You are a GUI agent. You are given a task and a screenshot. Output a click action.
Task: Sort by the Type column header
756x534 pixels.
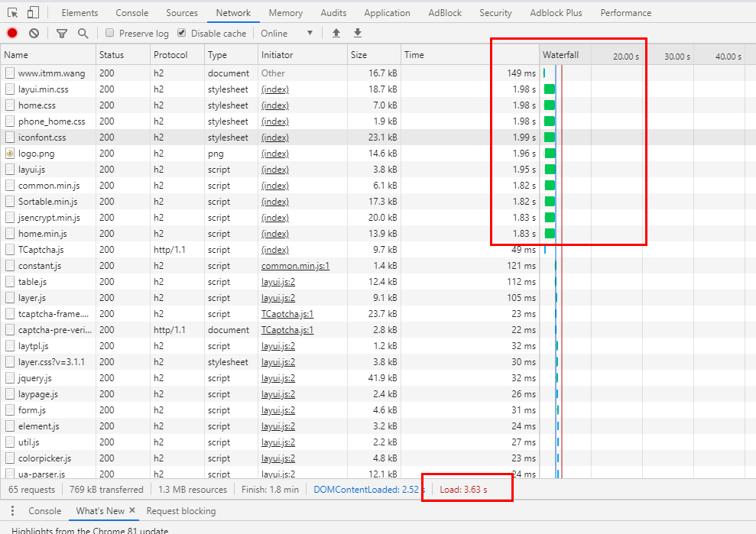coord(231,55)
